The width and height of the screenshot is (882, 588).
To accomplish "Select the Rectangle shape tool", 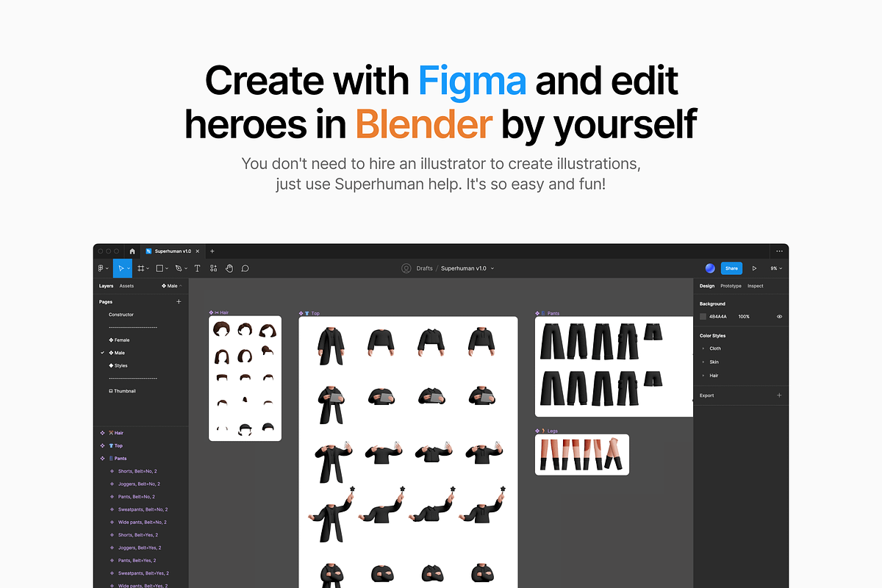I will pos(159,268).
